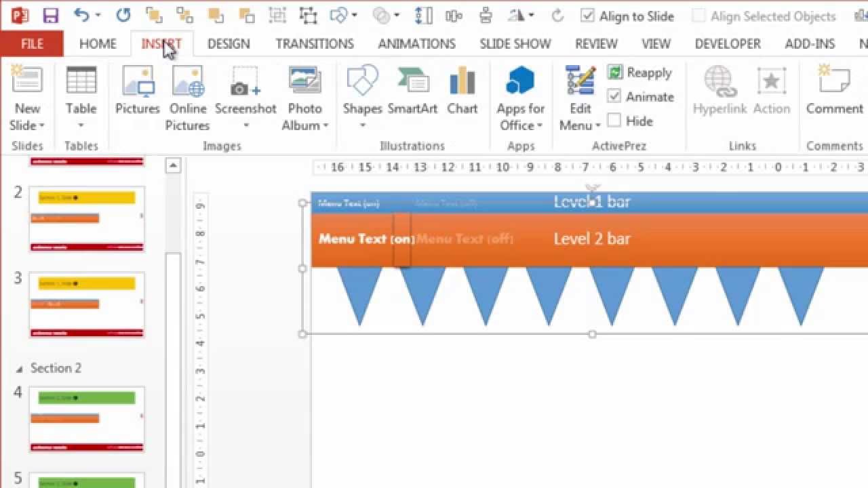Click the Level 1 bar text
This screenshot has height=488, width=868.
coord(592,202)
